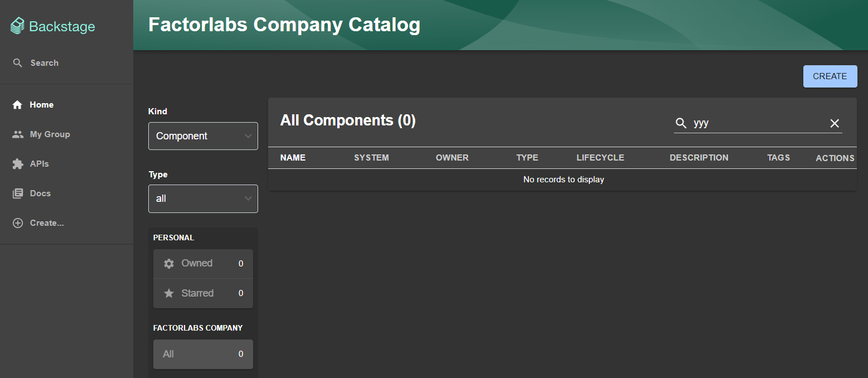This screenshot has width=868, height=378.
Task: Click the FACTORLABS COMPANY section label
Action: pos(198,328)
